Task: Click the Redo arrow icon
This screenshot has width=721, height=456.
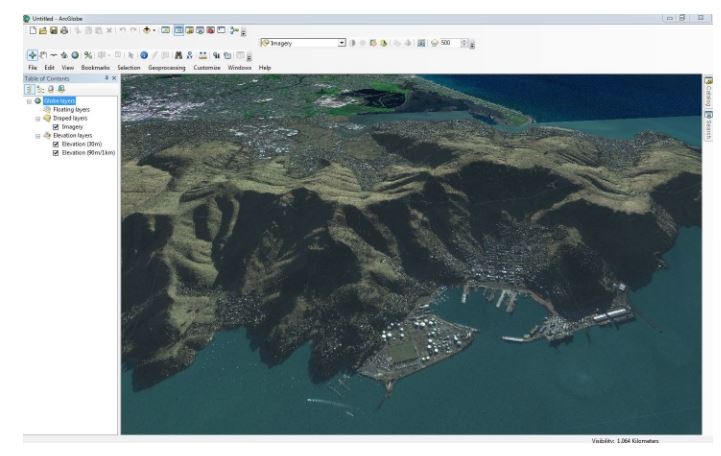Action: 133,30
